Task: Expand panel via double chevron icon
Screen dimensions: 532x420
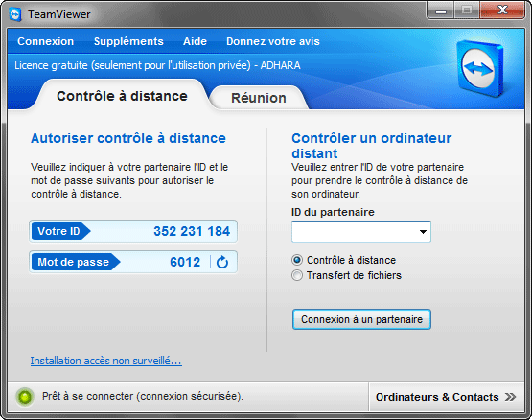Action: (x=510, y=397)
